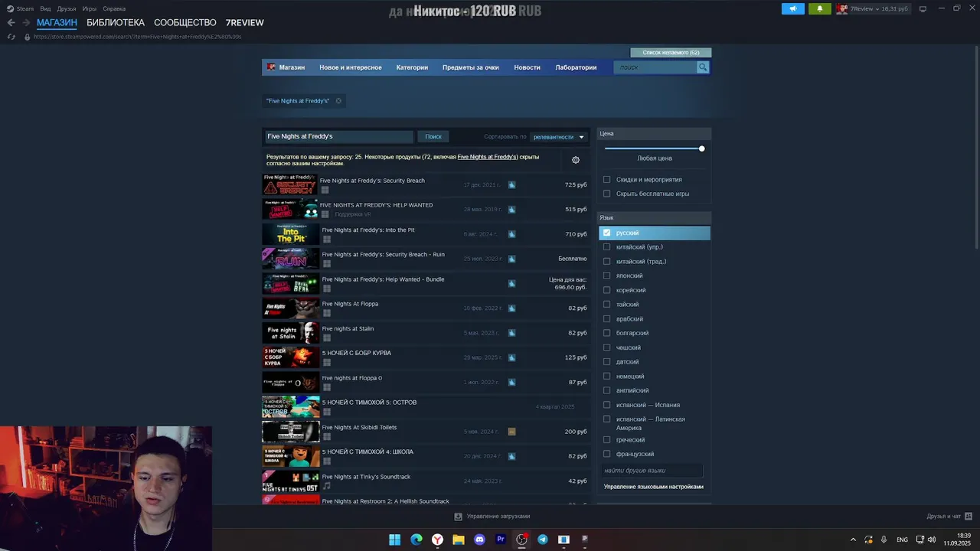Screen dimensions: 980x551
Task: Open the sort by релевантности dropdown
Action: pos(559,137)
